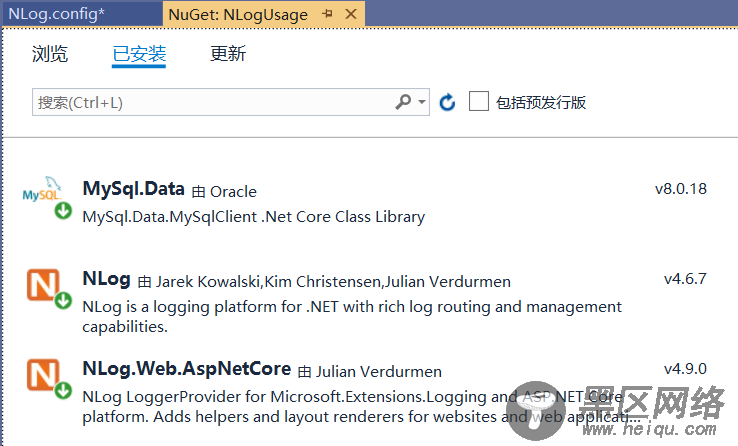Click the NLog package logo icon

(x=43, y=285)
